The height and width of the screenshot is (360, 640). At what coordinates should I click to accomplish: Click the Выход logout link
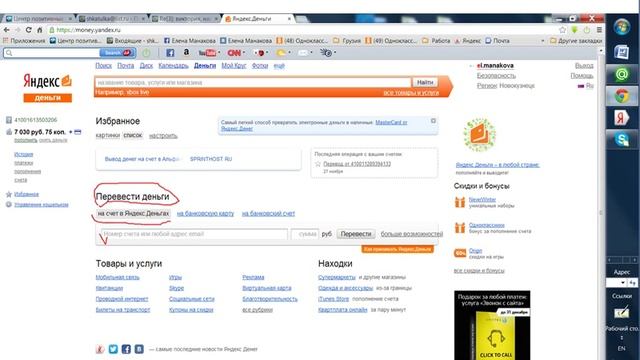tap(584, 66)
